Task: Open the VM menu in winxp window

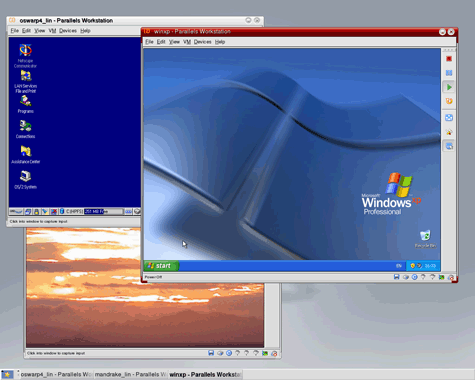Action: pos(187,42)
